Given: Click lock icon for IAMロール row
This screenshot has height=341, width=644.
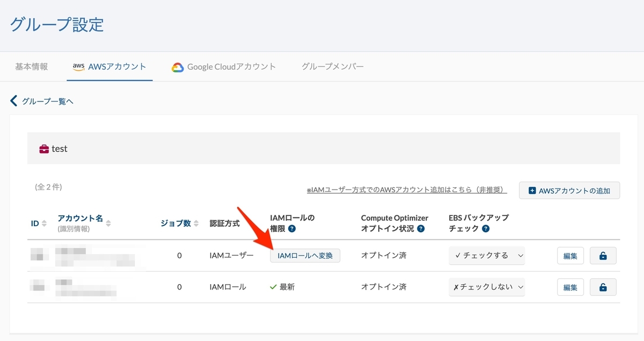Looking at the screenshot, I should tap(603, 287).
